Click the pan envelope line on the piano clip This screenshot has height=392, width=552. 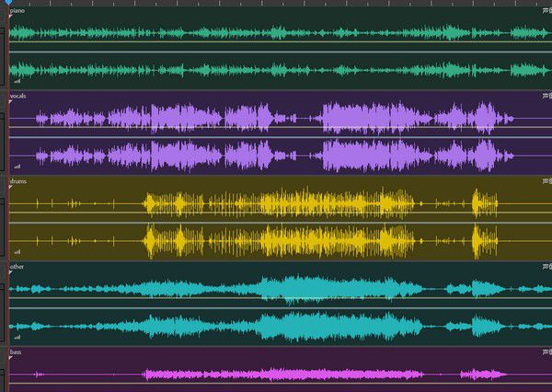(x=281, y=52)
